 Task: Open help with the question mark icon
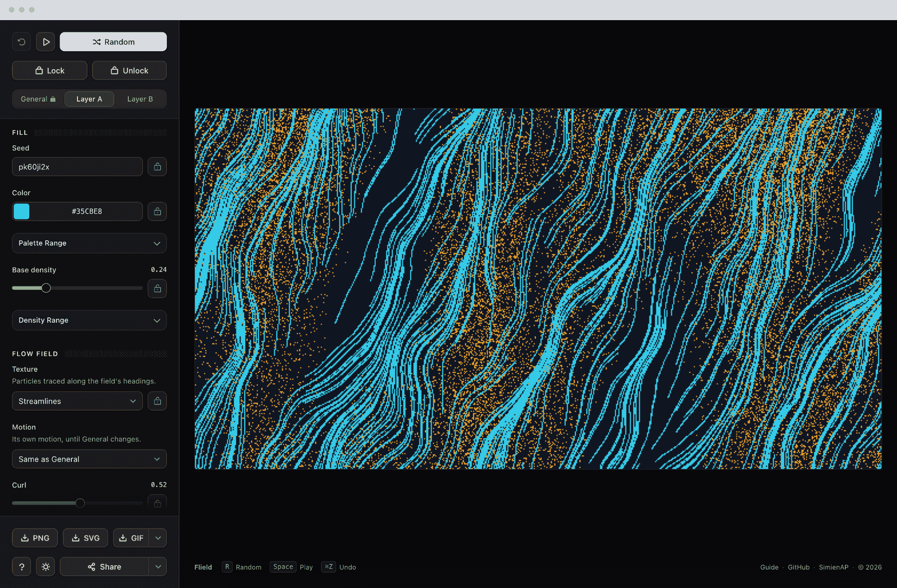21,567
